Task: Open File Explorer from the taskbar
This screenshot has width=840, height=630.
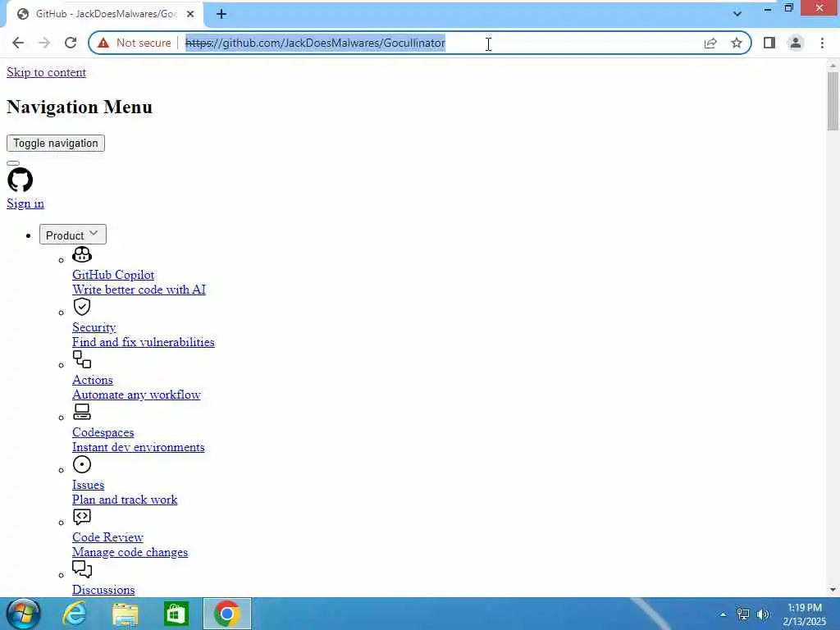Action: point(126,614)
